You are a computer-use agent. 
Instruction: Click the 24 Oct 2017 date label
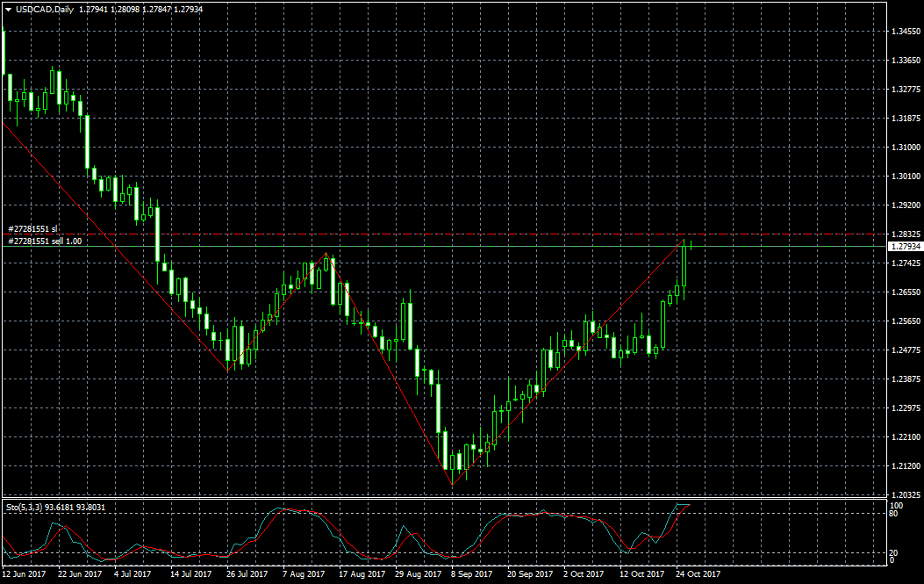pos(698,574)
